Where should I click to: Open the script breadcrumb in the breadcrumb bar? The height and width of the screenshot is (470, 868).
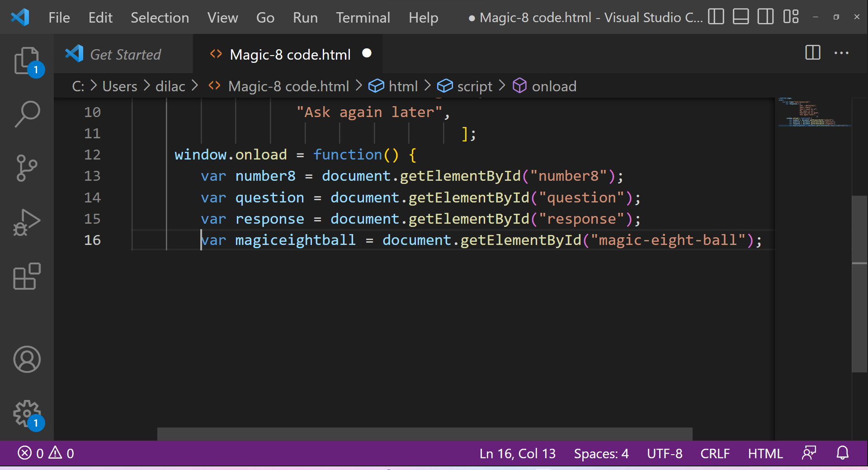(474, 86)
